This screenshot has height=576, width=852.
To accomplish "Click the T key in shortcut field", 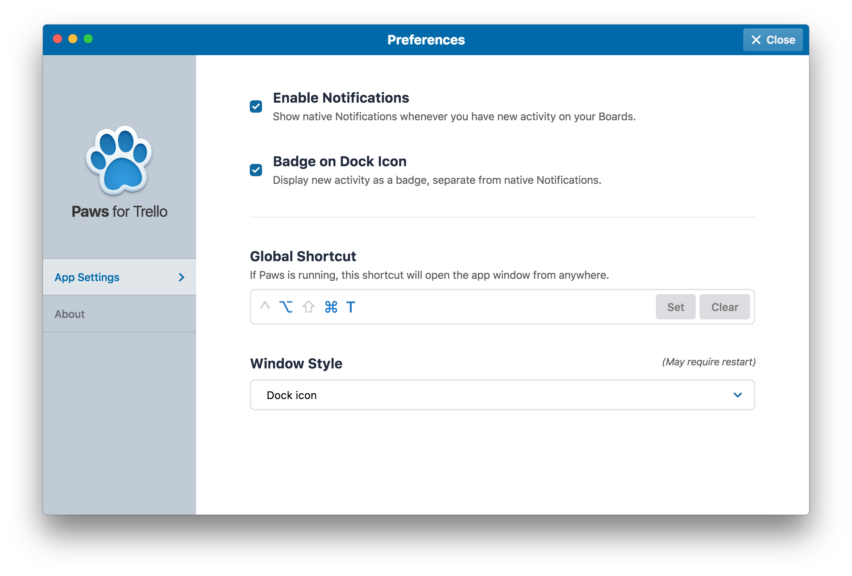I will (x=351, y=307).
